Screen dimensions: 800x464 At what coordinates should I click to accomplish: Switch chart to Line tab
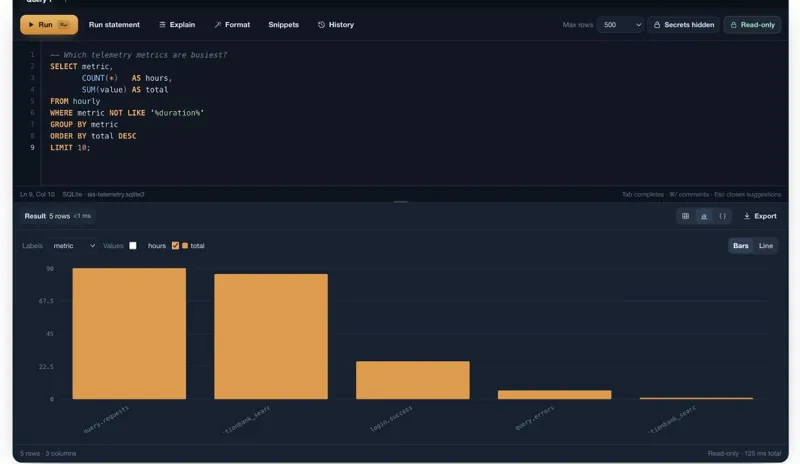(765, 246)
